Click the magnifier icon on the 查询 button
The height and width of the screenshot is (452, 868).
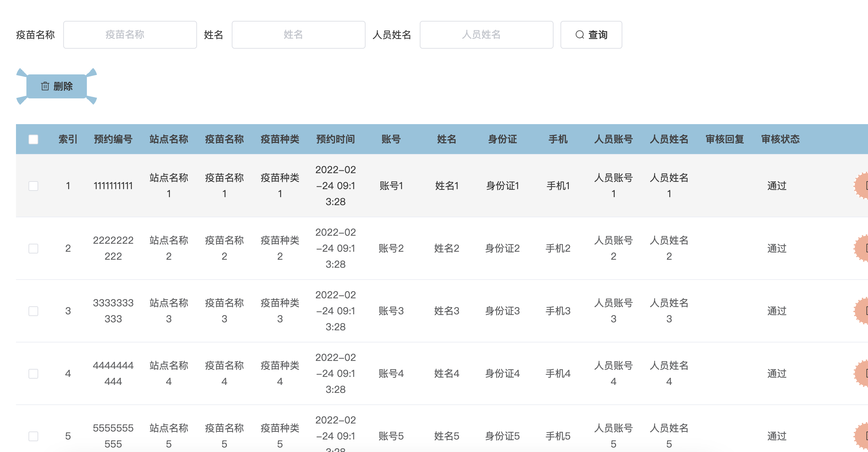coord(580,35)
